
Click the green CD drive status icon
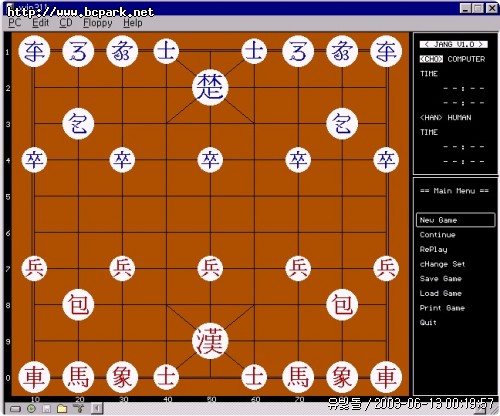pos(31,408)
